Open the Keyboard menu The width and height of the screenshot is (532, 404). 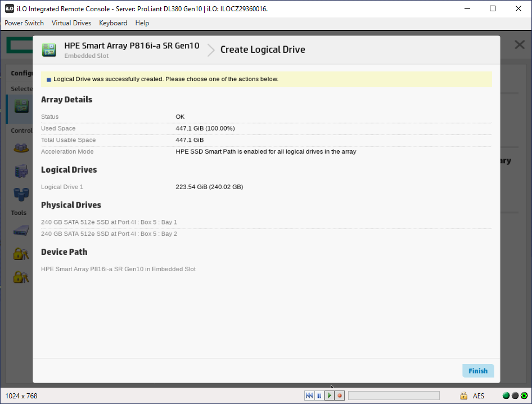[x=113, y=23]
